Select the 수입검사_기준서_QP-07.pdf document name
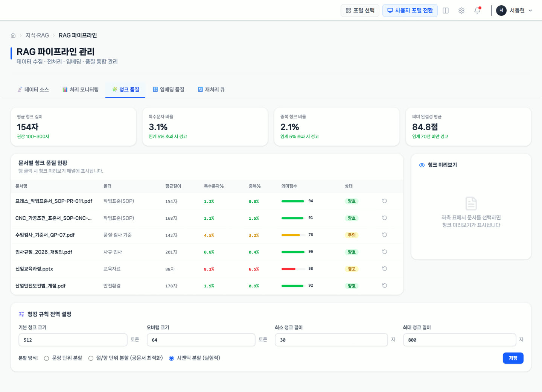542x392 pixels. [45, 235]
